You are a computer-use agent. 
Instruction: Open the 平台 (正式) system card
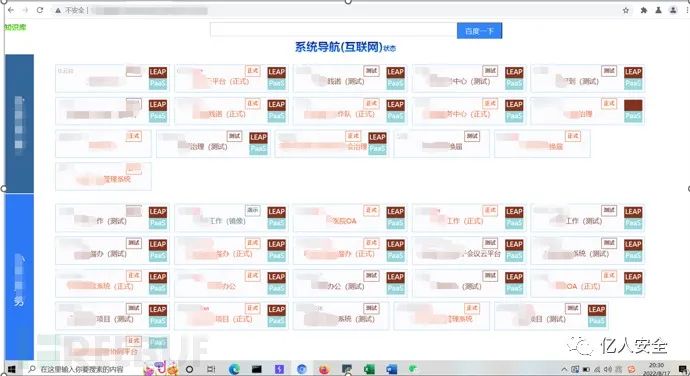click(231, 78)
